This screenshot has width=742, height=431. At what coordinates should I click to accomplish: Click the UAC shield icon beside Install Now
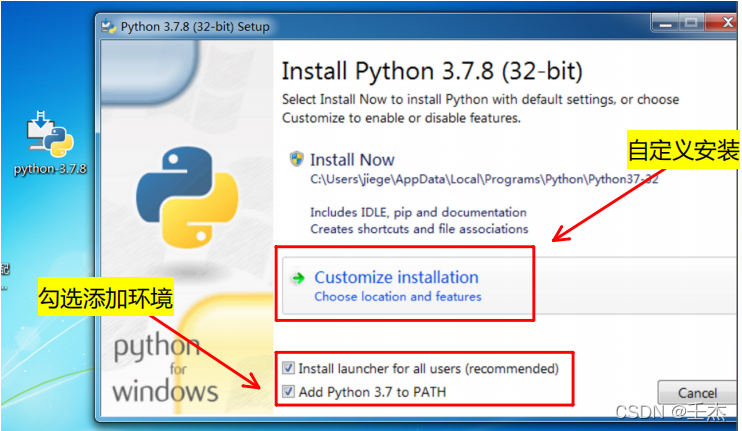(x=297, y=159)
